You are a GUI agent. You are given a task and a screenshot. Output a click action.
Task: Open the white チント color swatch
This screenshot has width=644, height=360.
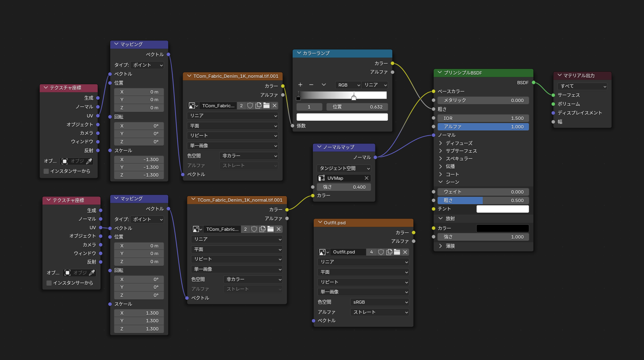click(x=503, y=209)
